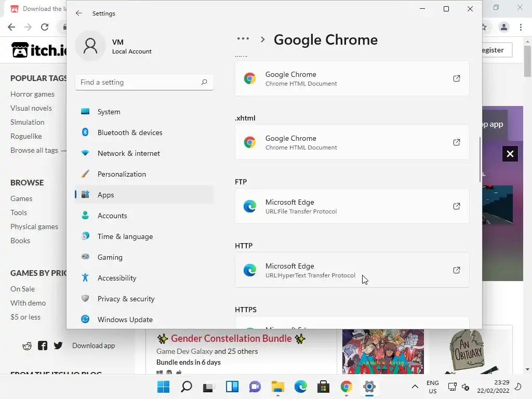Open Microsoft Store from the taskbar

pyautogui.click(x=323, y=387)
